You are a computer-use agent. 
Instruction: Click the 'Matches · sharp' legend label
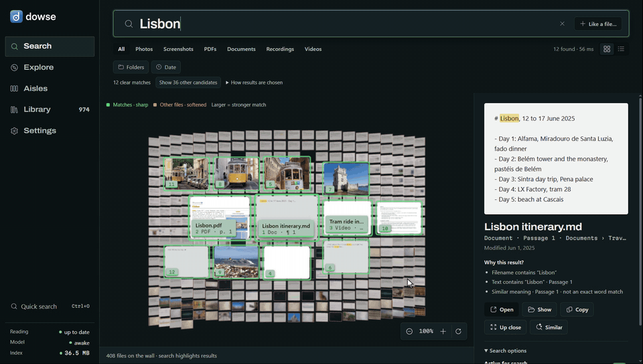point(131,105)
